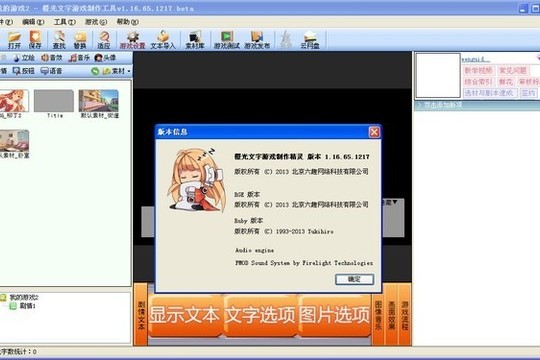Switch to the 画面效果 vertical tab
The height and width of the screenshot is (360, 540).
pos(392,315)
